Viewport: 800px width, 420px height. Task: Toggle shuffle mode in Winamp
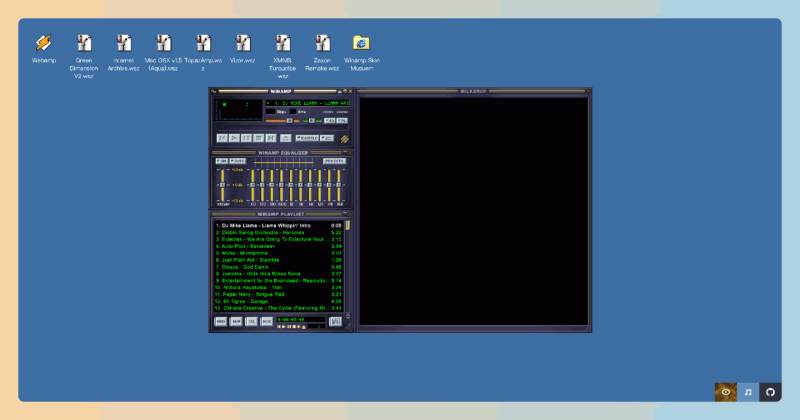coord(307,138)
